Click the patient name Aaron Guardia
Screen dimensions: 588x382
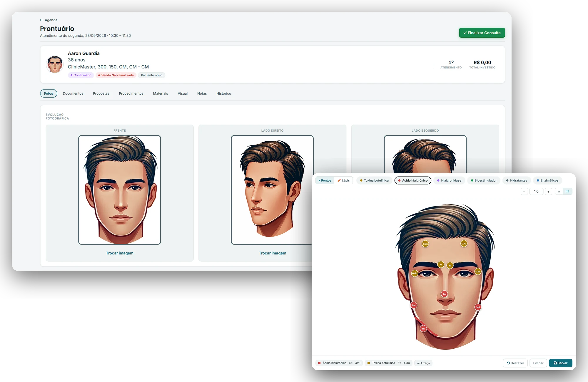click(84, 53)
